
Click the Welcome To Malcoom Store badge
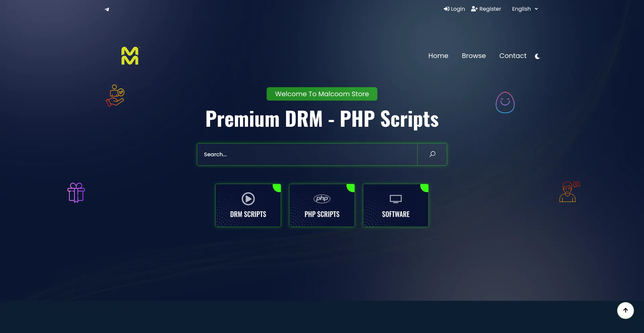[322, 94]
